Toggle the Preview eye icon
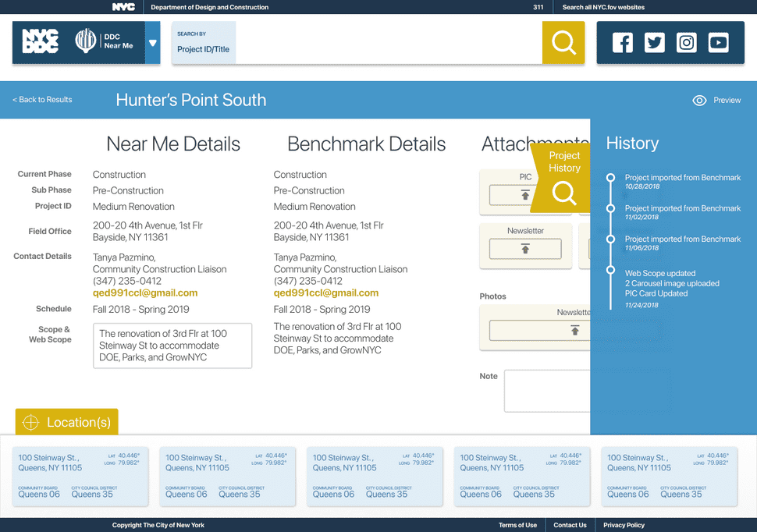Viewport: 757px width, 532px height. (x=699, y=100)
